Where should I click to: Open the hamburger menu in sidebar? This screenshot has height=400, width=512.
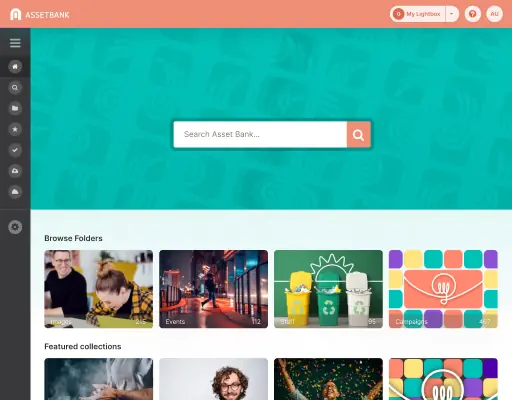tap(15, 43)
